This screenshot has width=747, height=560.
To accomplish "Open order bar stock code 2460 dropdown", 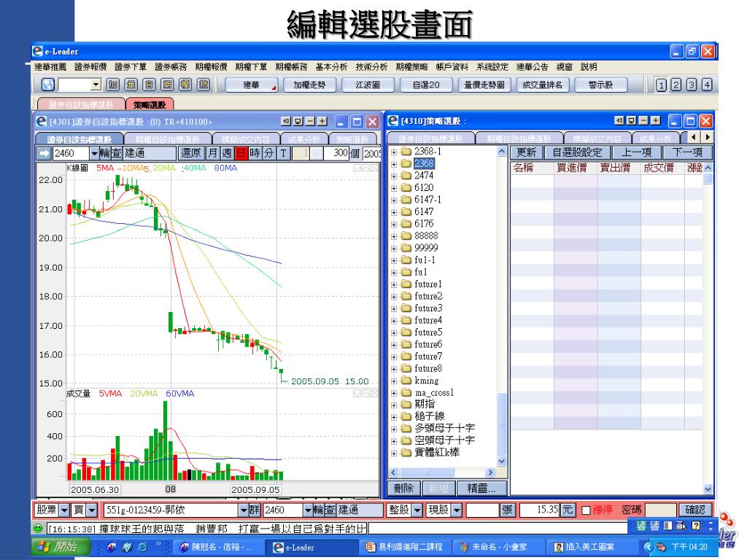I will [307, 510].
